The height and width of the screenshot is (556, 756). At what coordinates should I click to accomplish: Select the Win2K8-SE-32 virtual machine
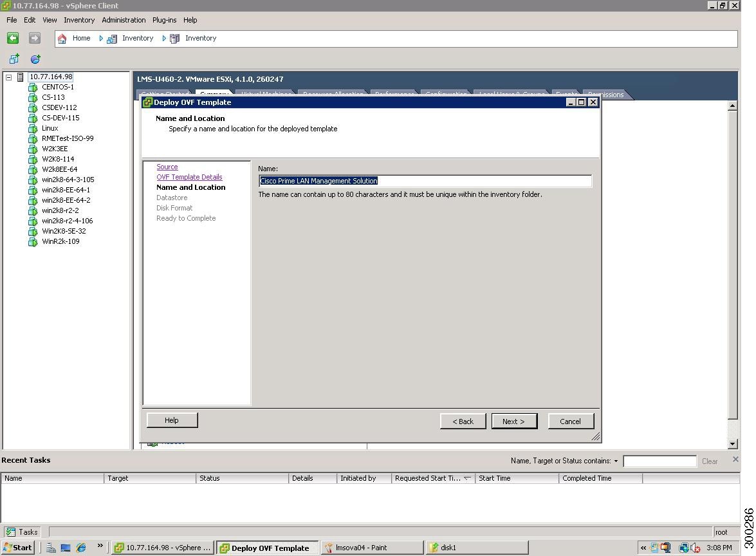(x=64, y=231)
